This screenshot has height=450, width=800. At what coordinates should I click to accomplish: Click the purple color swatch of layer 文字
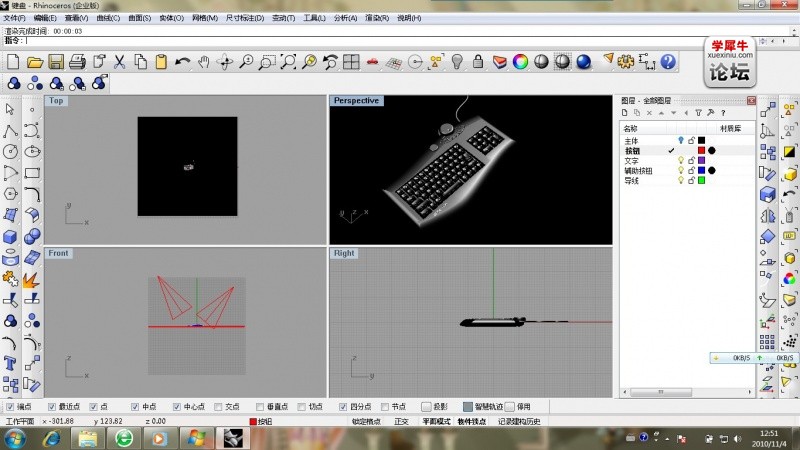[x=702, y=160]
